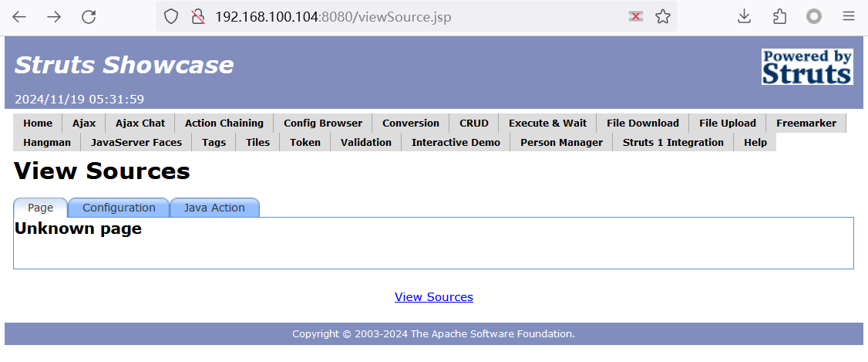Screen dimensions: 868x362
Task: Click the browser back arrow
Action: coord(19,17)
